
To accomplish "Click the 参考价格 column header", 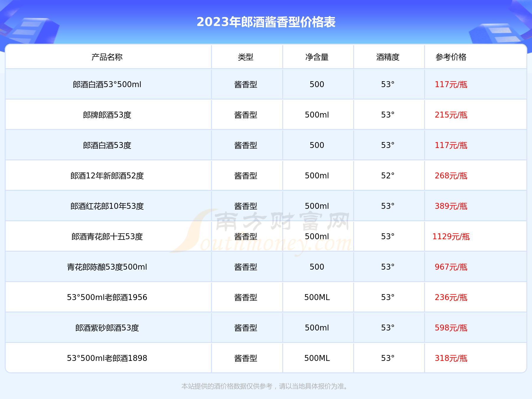I will coord(451,57).
